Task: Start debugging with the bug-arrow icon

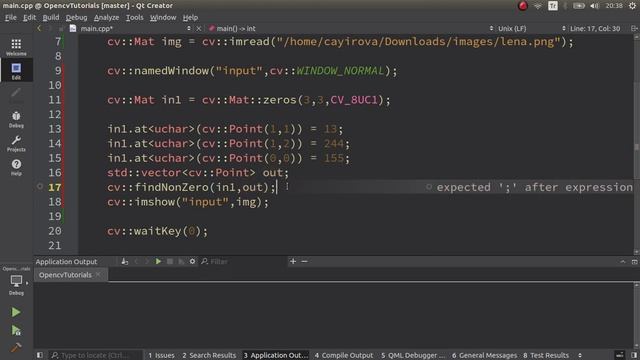Action: (16, 330)
